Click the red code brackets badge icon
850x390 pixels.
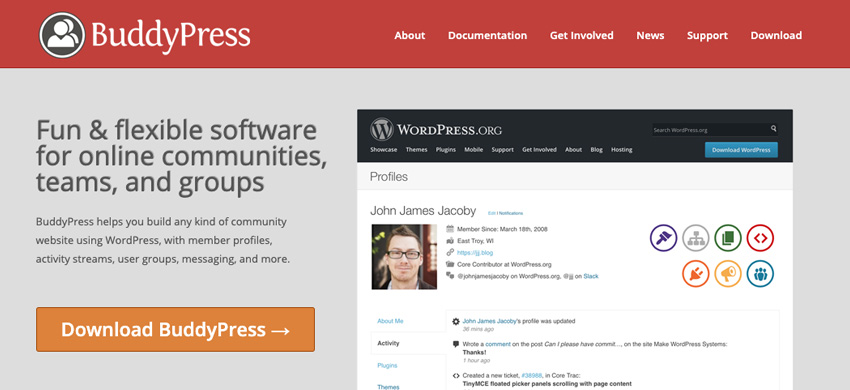[760, 238]
